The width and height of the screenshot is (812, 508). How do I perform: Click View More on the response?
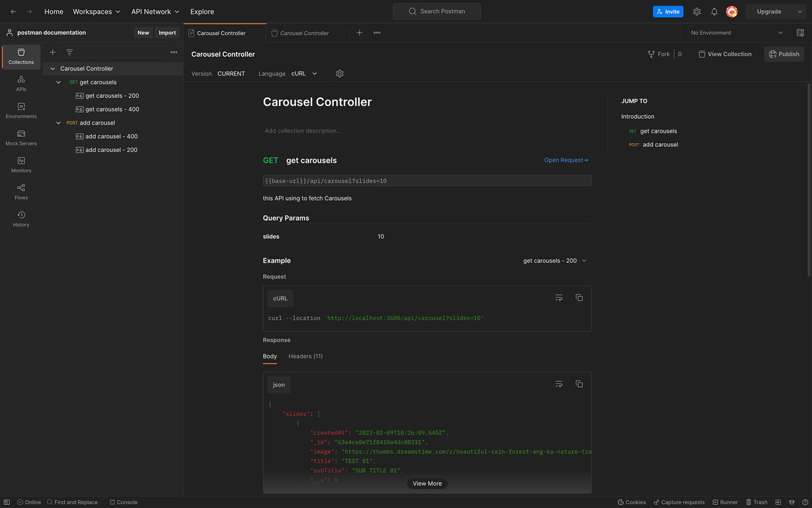pos(427,483)
